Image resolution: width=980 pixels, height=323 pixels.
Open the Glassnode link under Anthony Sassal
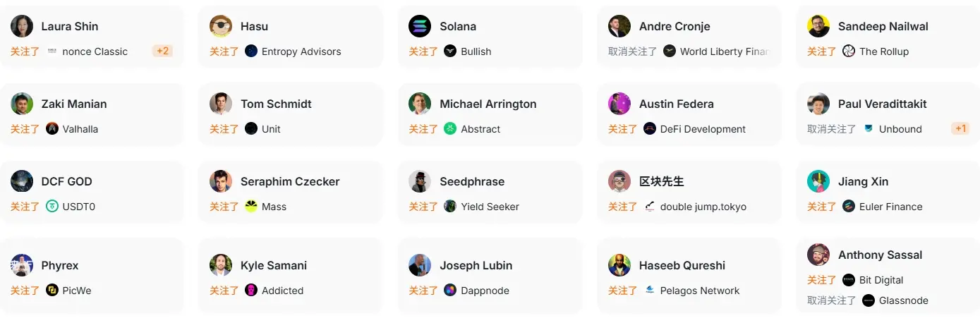(903, 300)
